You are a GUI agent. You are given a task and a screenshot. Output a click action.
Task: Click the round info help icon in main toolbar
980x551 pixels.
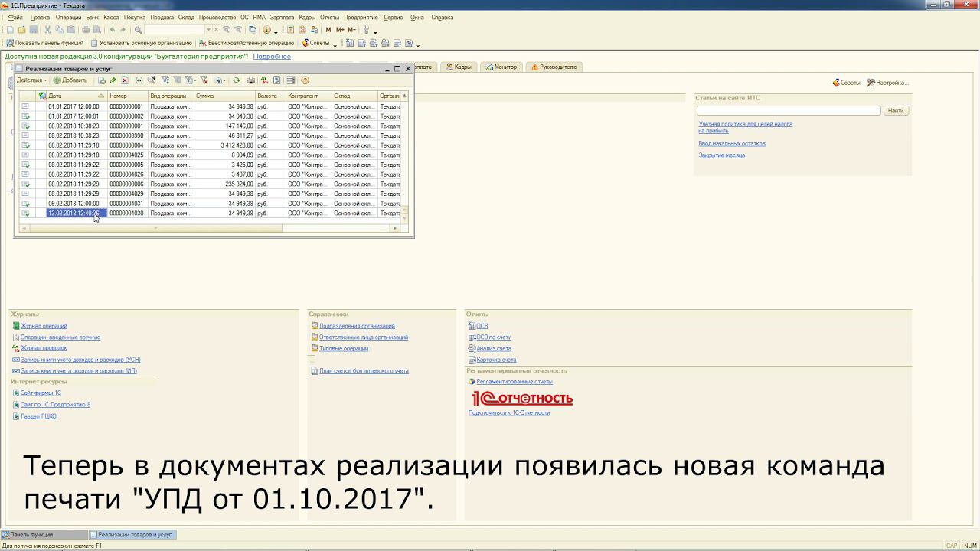click(x=266, y=30)
